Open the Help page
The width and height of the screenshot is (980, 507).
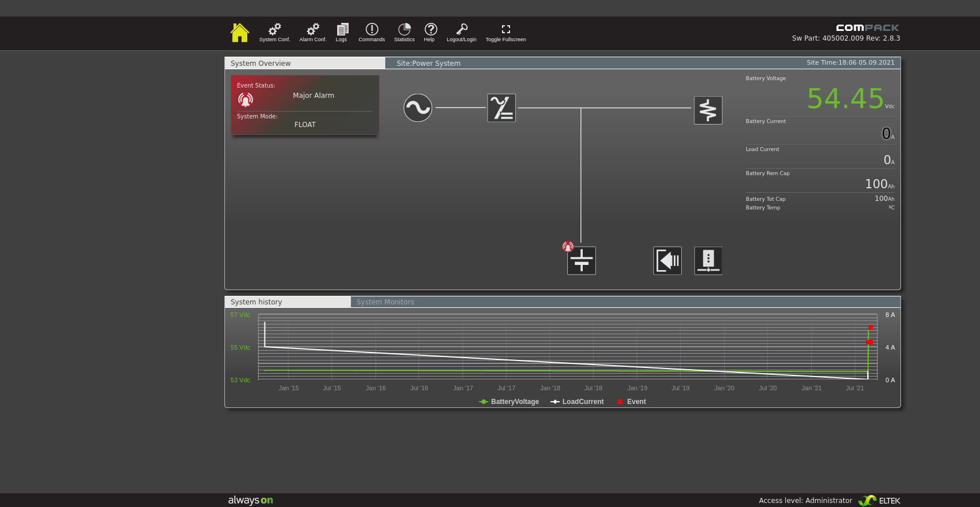click(x=430, y=32)
